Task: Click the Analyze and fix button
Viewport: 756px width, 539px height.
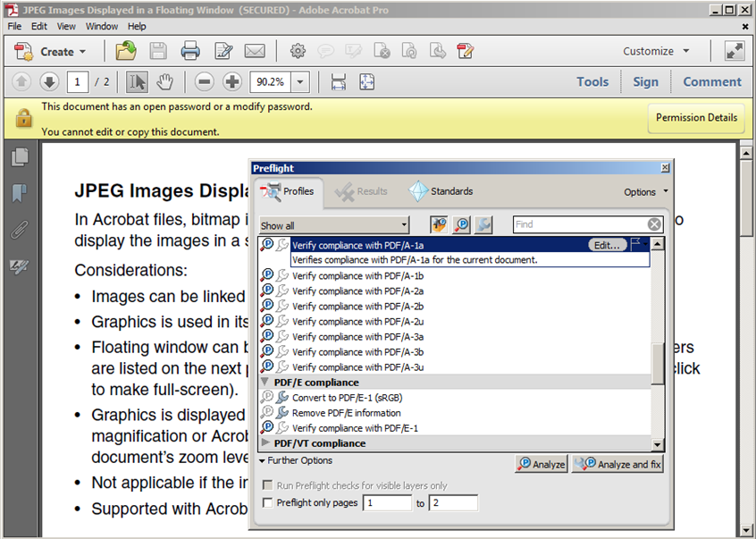Action: (618, 464)
